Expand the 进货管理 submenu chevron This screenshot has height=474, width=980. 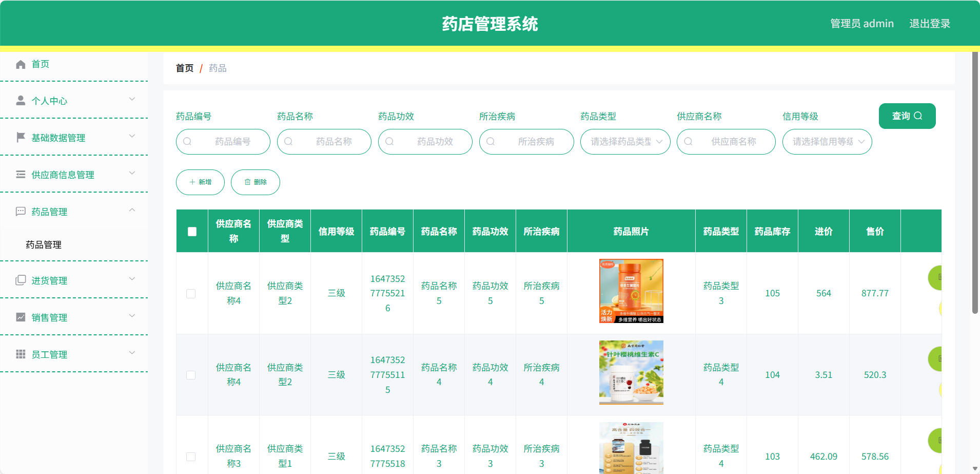(132, 279)
